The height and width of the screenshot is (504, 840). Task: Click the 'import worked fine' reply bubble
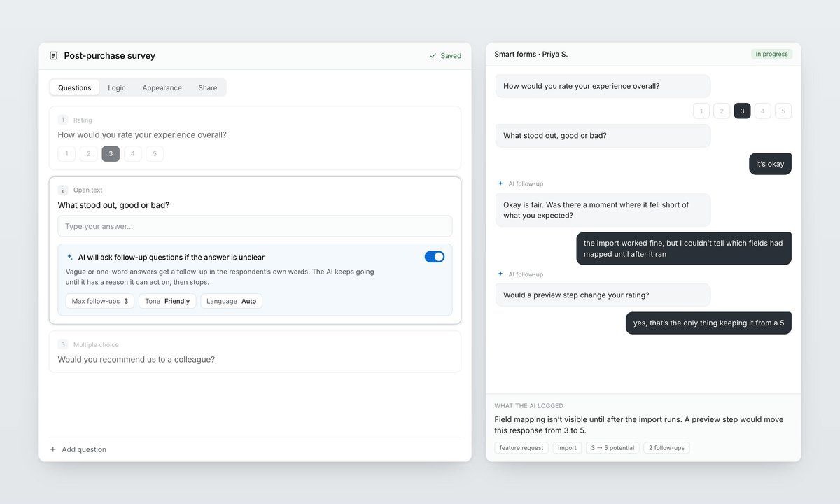(684, 248)
